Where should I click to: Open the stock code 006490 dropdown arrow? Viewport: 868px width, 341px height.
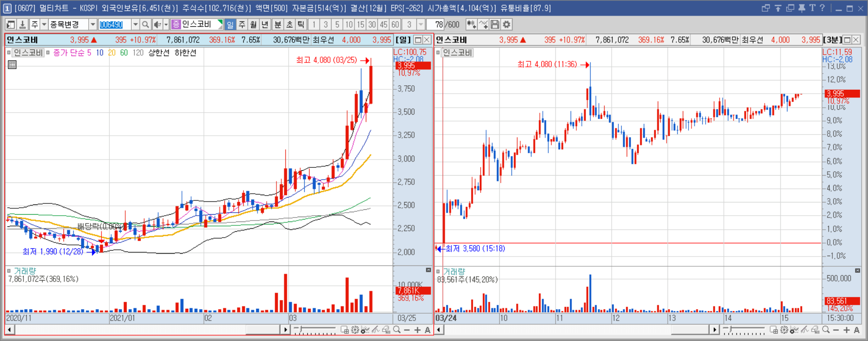(x=136, y=24)
